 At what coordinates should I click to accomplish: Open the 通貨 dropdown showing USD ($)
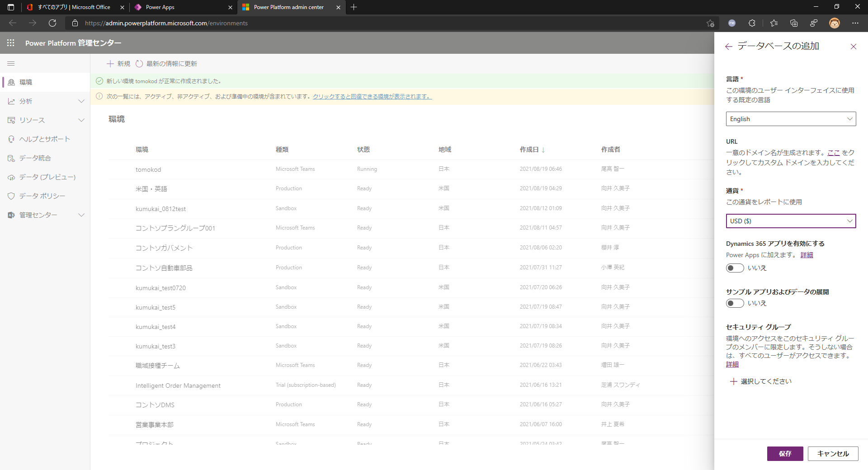coord(791,221)
